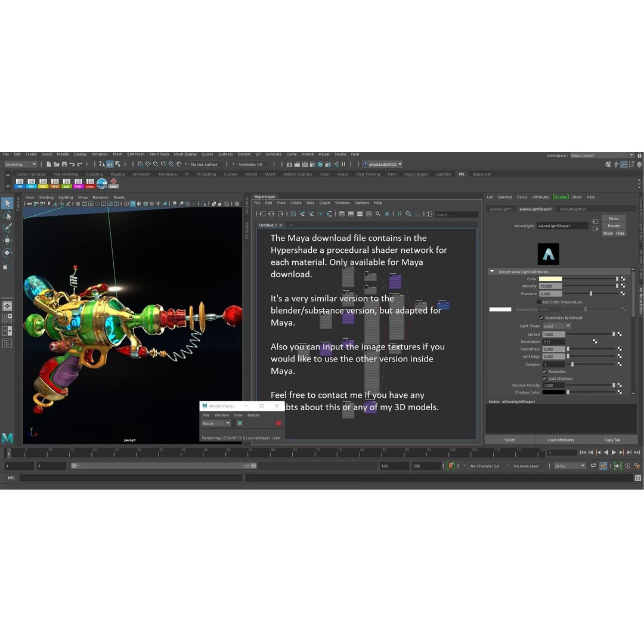Select the arrow Select tool
This screenshot has height=644, width=644.
7,204
